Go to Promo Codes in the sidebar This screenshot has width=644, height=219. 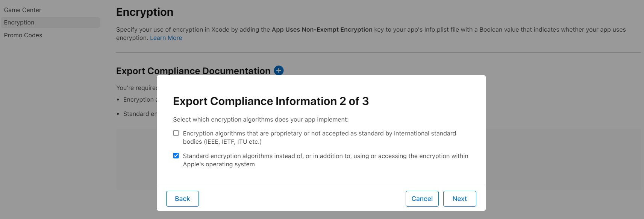pyautogui.click(x=23, y=35)
